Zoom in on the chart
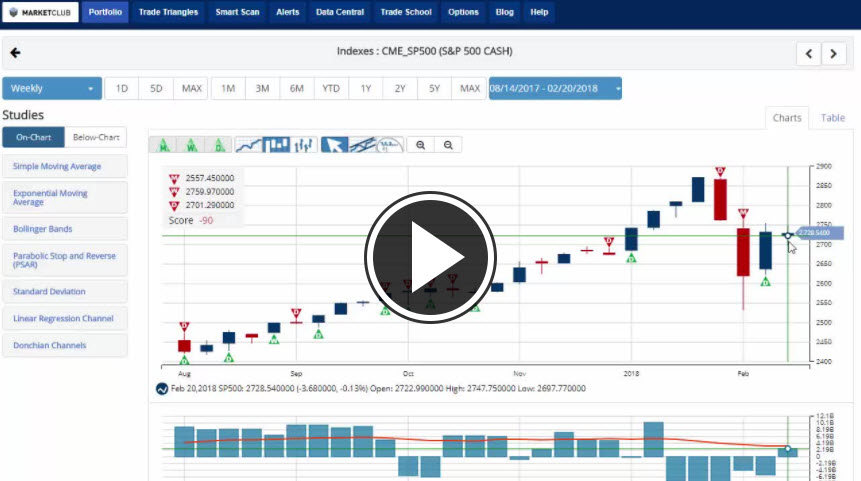The image size is (861, 481). pyautogui.click(x=421, y=145)
